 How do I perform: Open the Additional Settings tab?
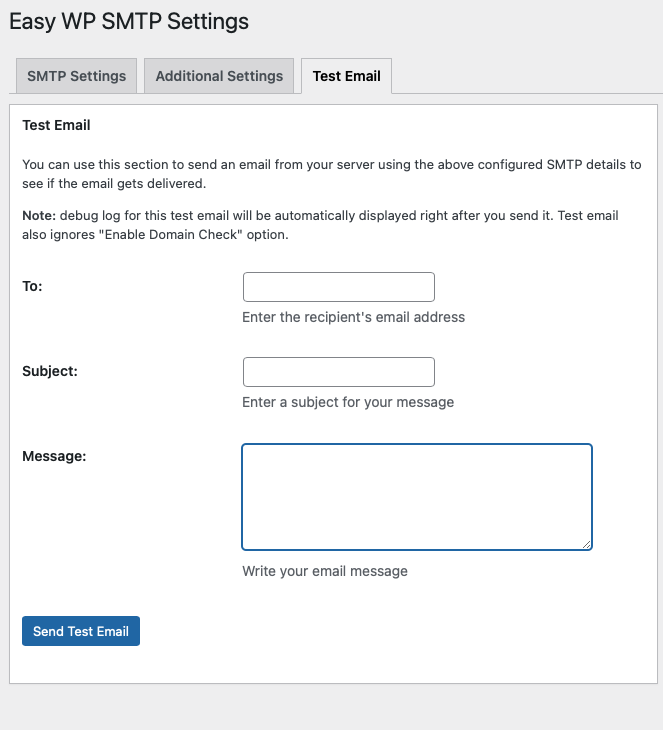point(219,76)
